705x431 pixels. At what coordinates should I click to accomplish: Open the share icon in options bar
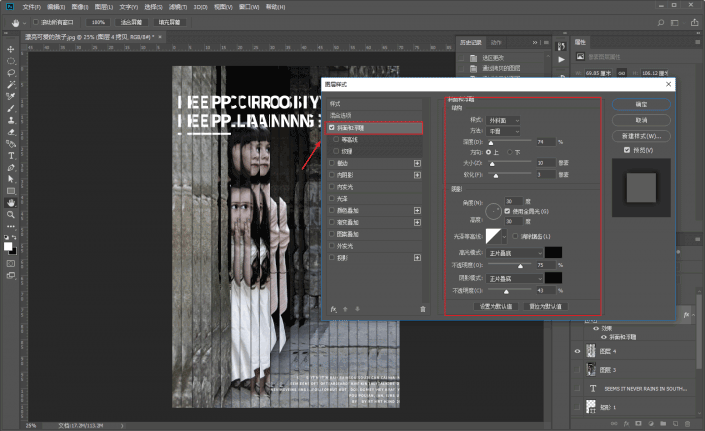click(x=694, y=22)
